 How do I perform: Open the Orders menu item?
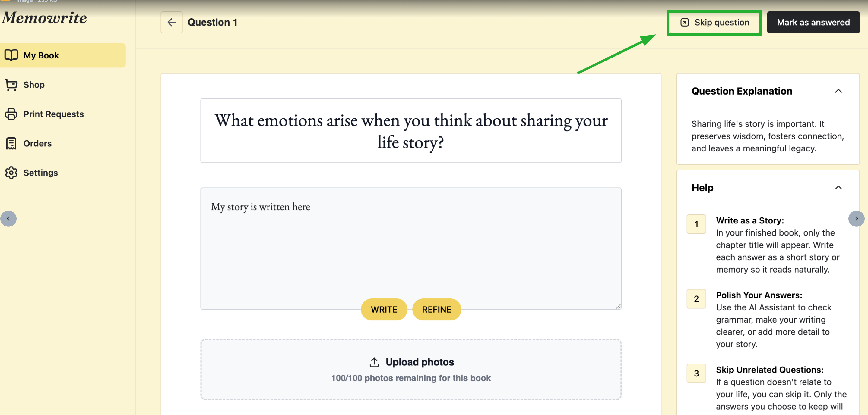point(37,143)
